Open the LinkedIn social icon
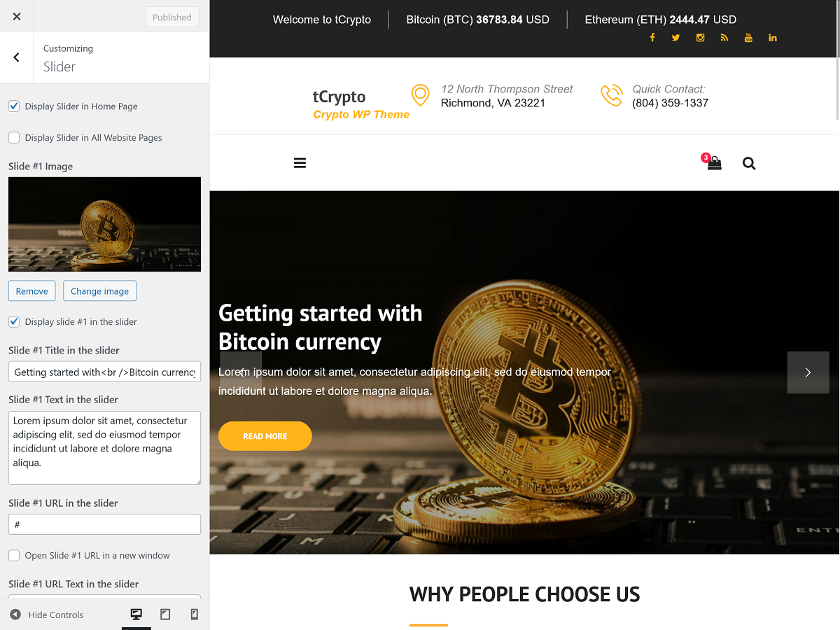This screenshot has height=630, width=840. [772, 38]
